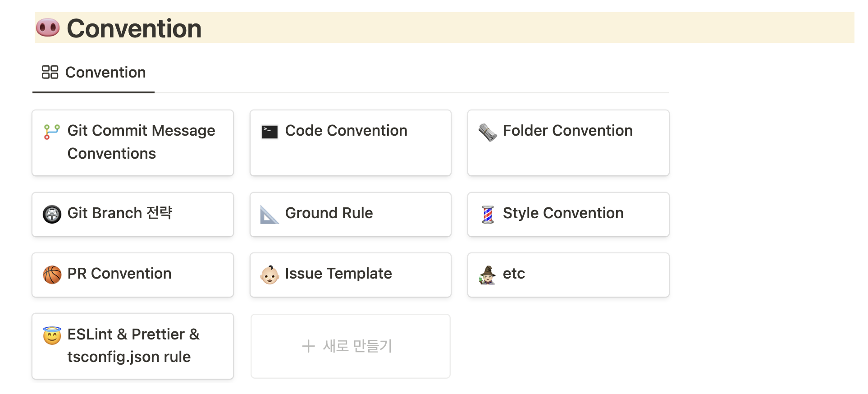Click the triangular ruler icon on Ground Rule

270,215
